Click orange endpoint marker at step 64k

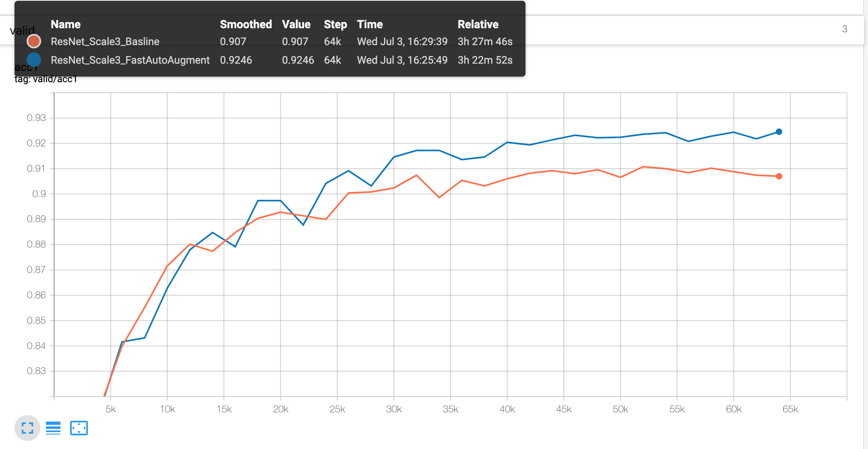(x=779, y=176)
